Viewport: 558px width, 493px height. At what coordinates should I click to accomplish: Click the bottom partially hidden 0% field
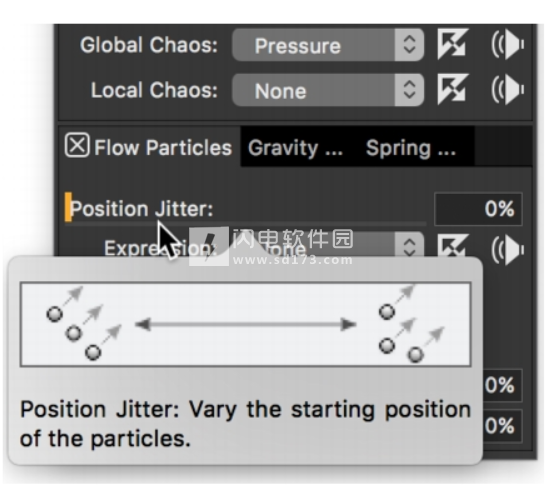502,426
